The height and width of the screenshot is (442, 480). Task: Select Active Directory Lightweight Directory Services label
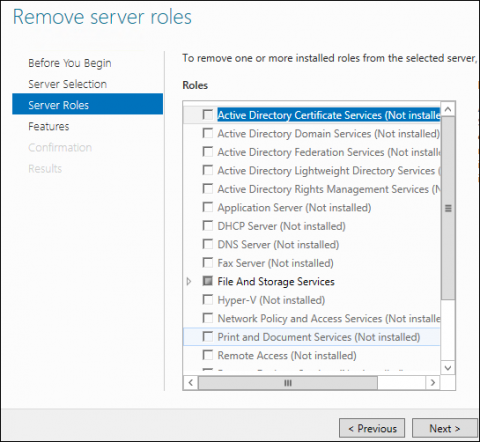tap(329, 171)
